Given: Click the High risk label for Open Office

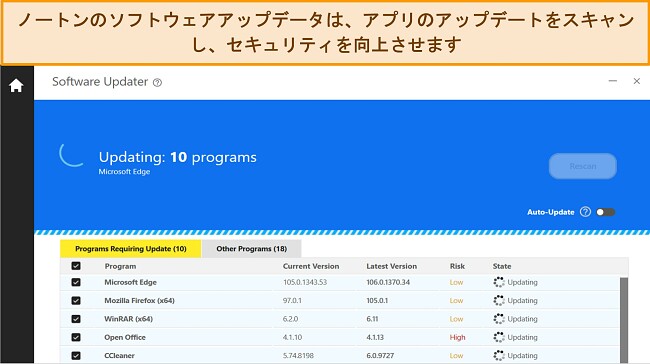Looking at the screenshot, I should pyautogui.click(x=457, y=337).
